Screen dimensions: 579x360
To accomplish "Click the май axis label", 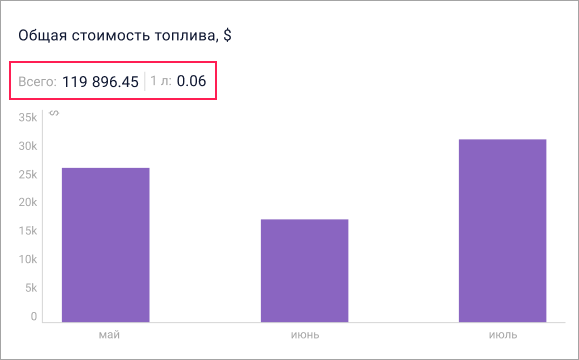I will (109, 335).
